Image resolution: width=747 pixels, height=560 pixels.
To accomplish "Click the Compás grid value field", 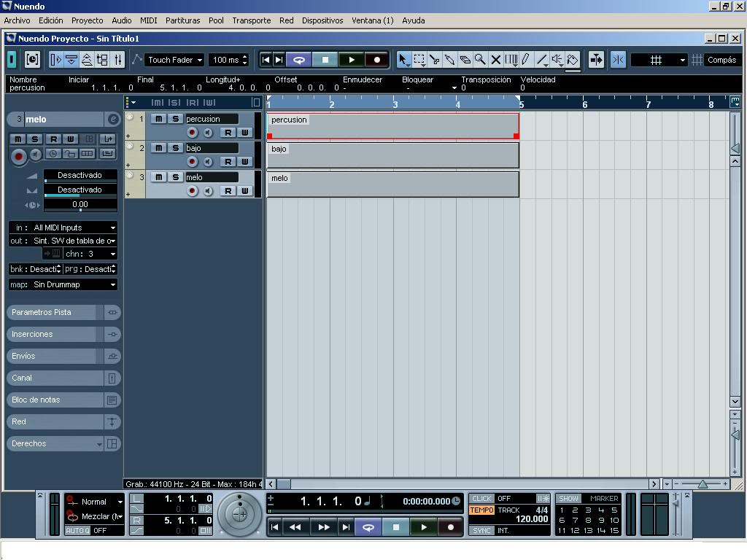I will 721,60.
